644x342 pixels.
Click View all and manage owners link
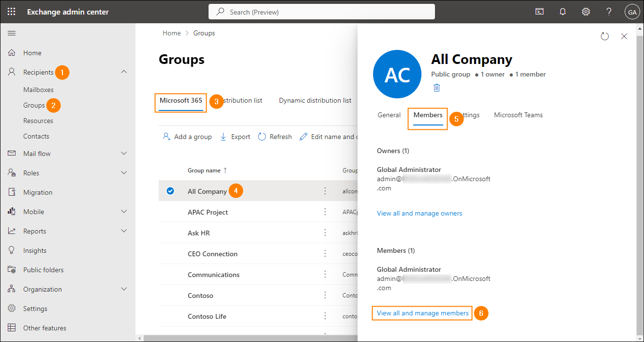pos(419,214)
